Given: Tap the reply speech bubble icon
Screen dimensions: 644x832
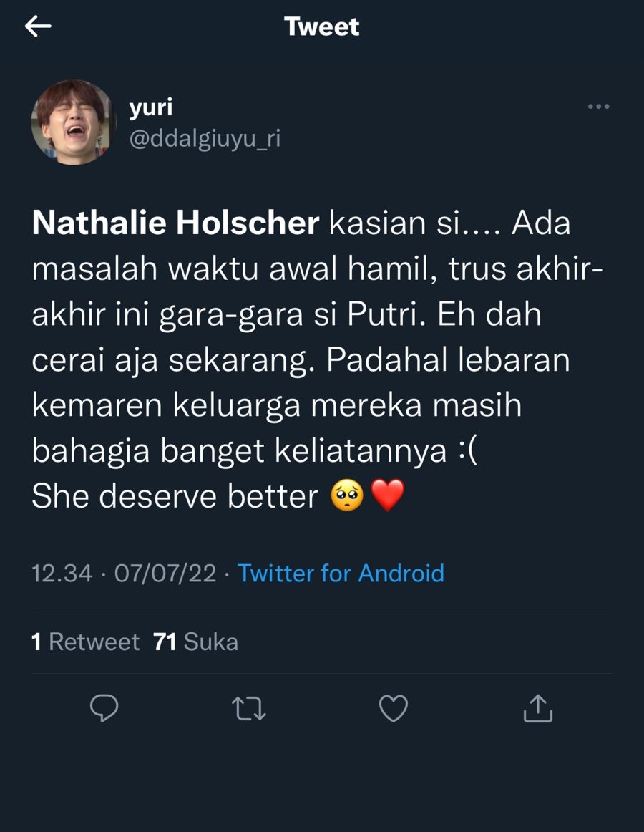Looking at the screenshot, I should 104,708.
